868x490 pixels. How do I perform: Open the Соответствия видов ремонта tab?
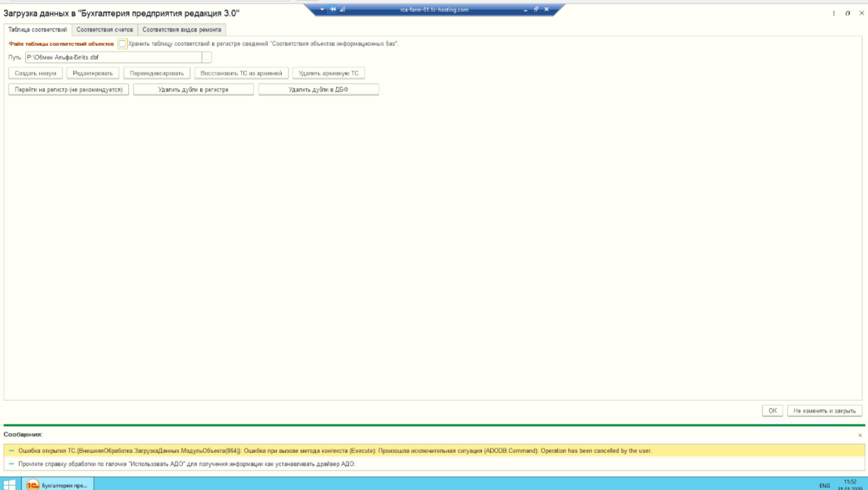[182, 30]
